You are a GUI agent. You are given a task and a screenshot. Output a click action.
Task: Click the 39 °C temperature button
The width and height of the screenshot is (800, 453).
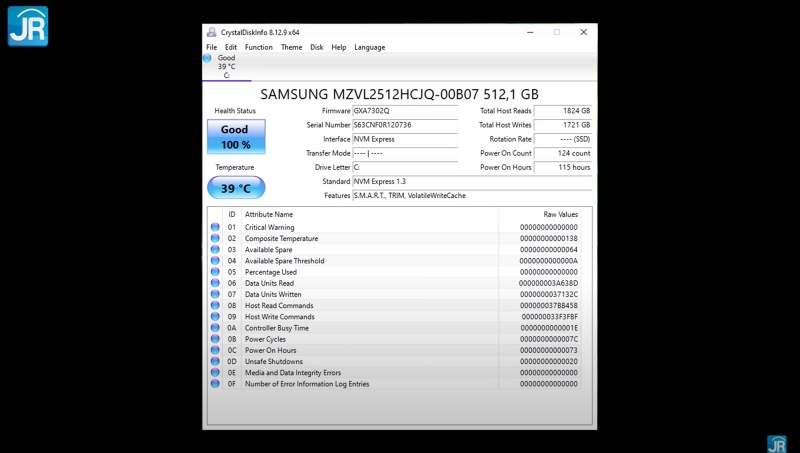pyautogui.click(x=236, y=188)
